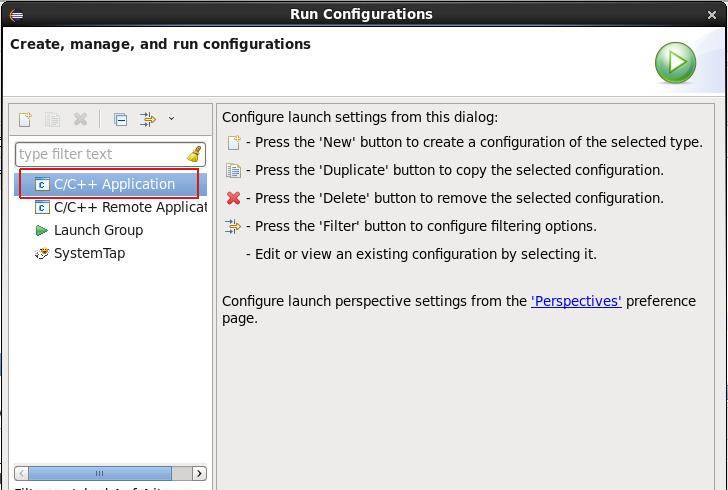The height and width of the screenshot is (490, 728).
Task: Click the SystemTap icon in the tree
Action: coord(41,253)
